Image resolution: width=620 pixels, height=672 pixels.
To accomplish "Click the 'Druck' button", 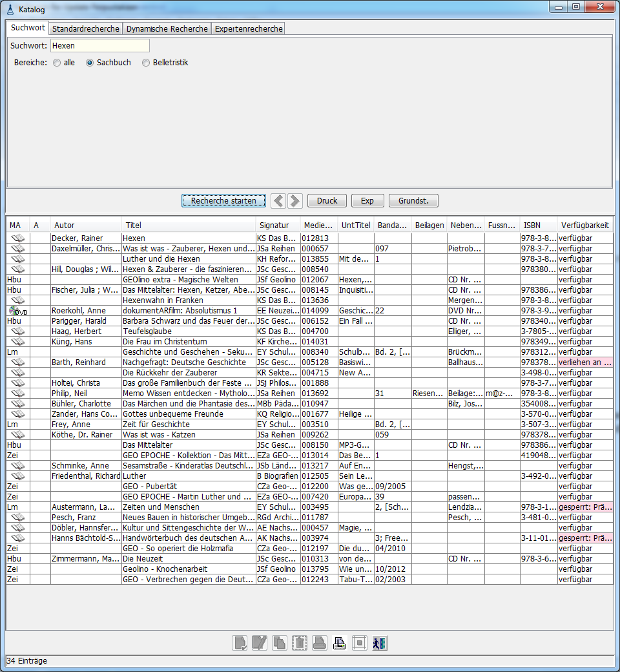I will [327, 201].
